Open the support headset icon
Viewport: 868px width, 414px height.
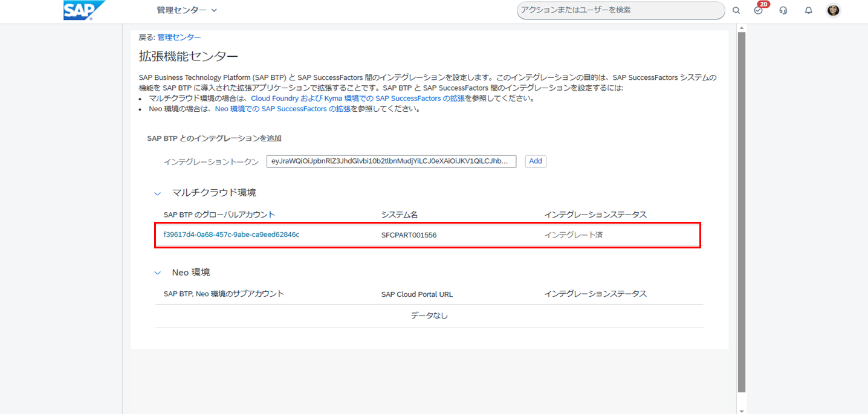click(783, 10)
